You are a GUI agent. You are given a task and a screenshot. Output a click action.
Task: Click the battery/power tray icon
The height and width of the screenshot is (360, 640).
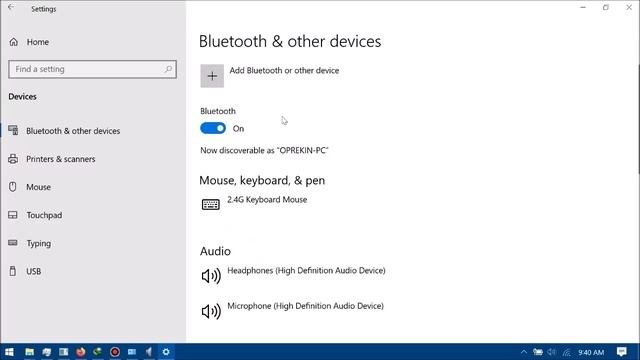point(538,352)
